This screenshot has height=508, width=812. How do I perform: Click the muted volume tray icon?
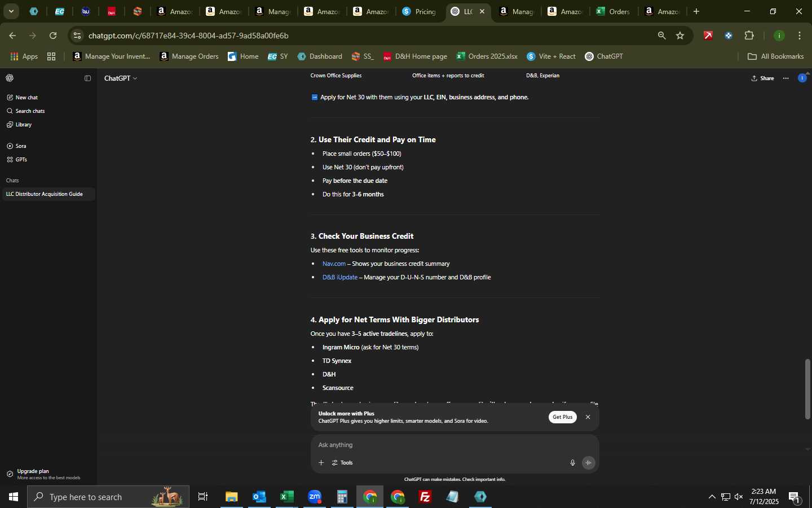[x=739, y=497]
